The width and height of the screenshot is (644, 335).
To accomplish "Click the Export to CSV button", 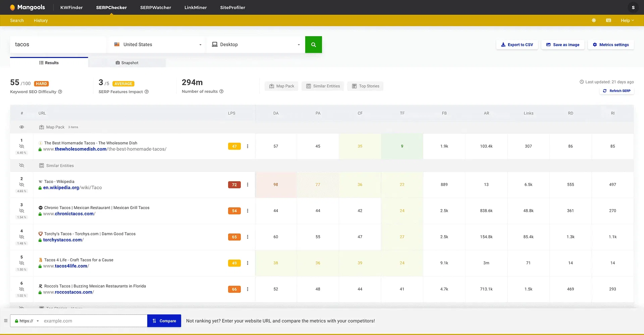I will tap(517, 45).
